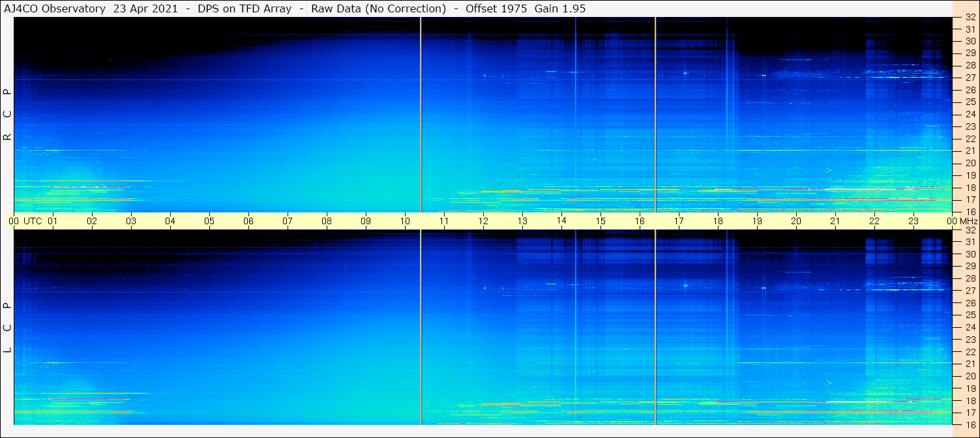Click the '11' hour tick label
The height and width of the screenshot is (438, 980).
click(444, 221)
